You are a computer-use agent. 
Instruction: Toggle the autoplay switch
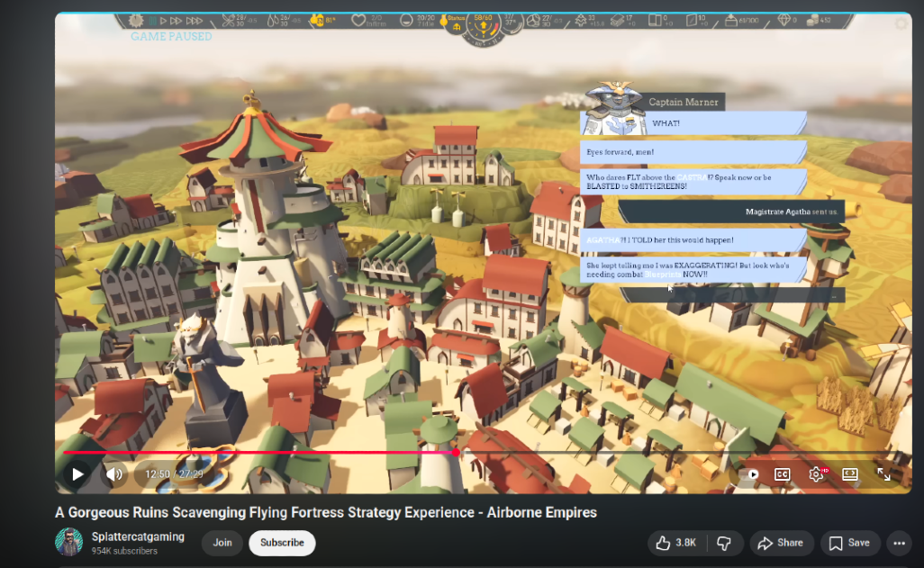[x=749, y=474]
